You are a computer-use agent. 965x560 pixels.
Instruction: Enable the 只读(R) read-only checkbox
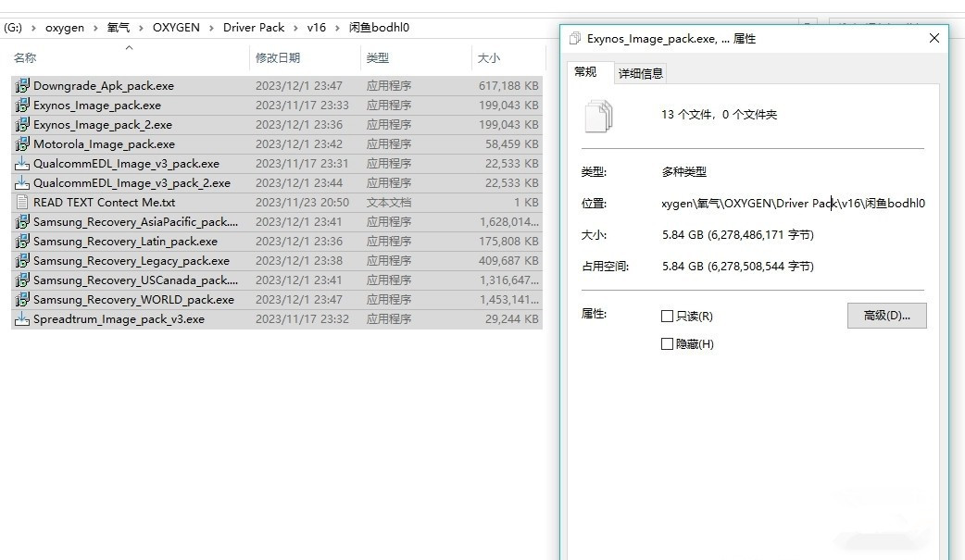[x=667, y=317]
